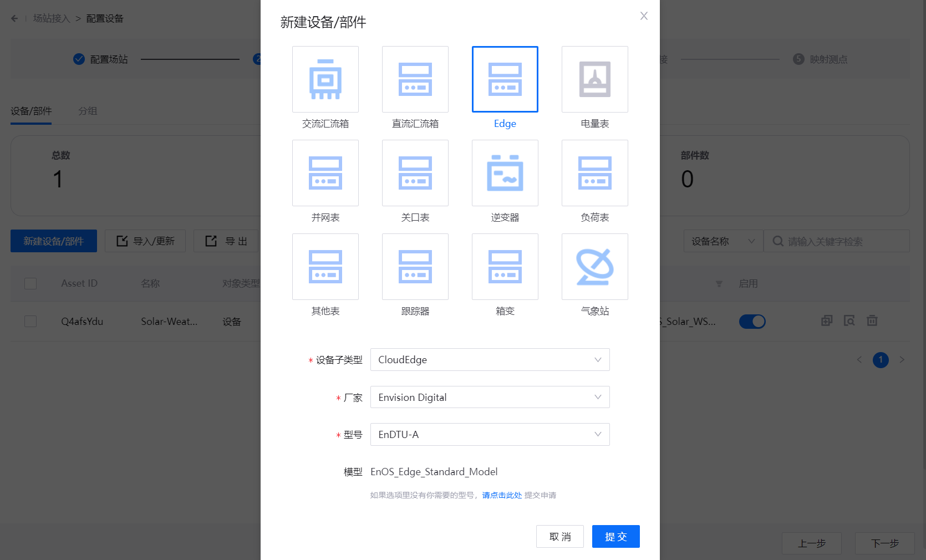Check the select-all header checkbox
Image resolution: width=926 pixels, height=560 pixels.
[30, 283]
